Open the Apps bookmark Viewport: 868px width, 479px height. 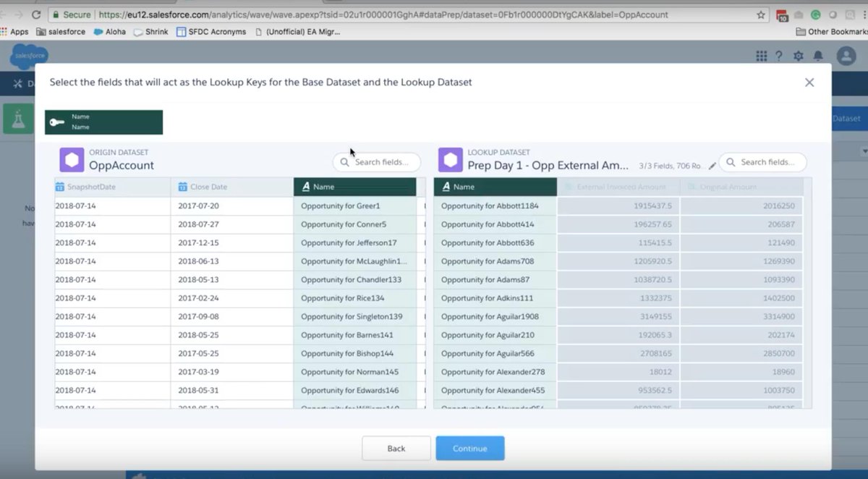14,32
